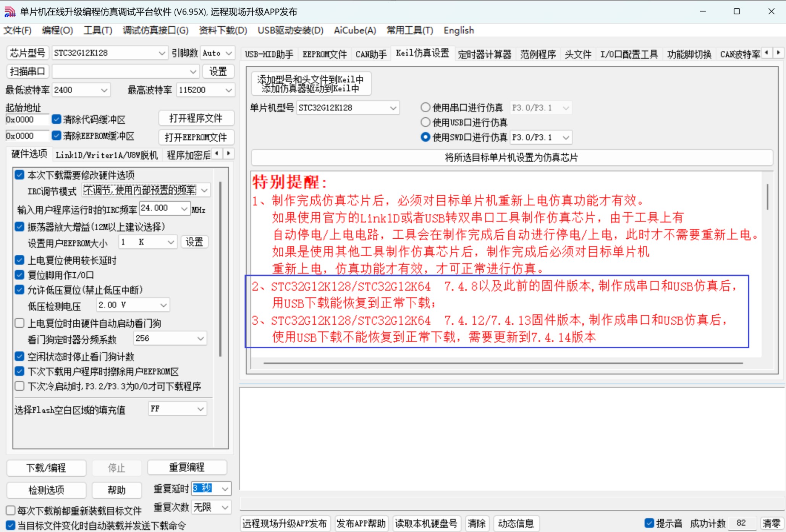Click 远程现场升级APP发布 button
The height and width of the screenshot is (532, 786).
285,523
